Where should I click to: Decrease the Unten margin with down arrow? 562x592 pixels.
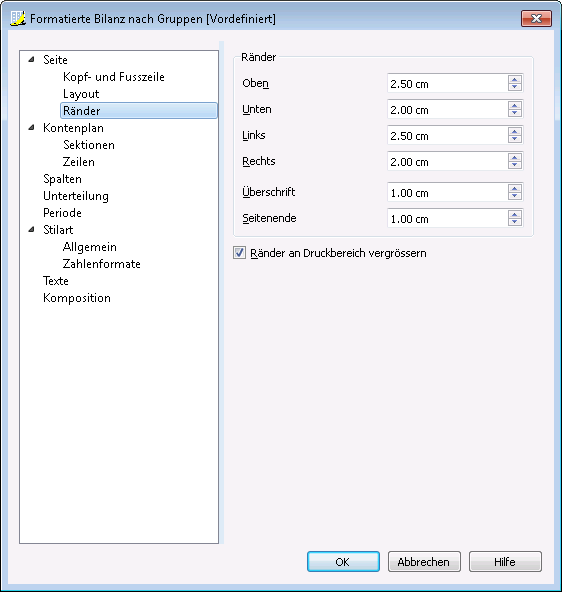click(x=514, y=113)
